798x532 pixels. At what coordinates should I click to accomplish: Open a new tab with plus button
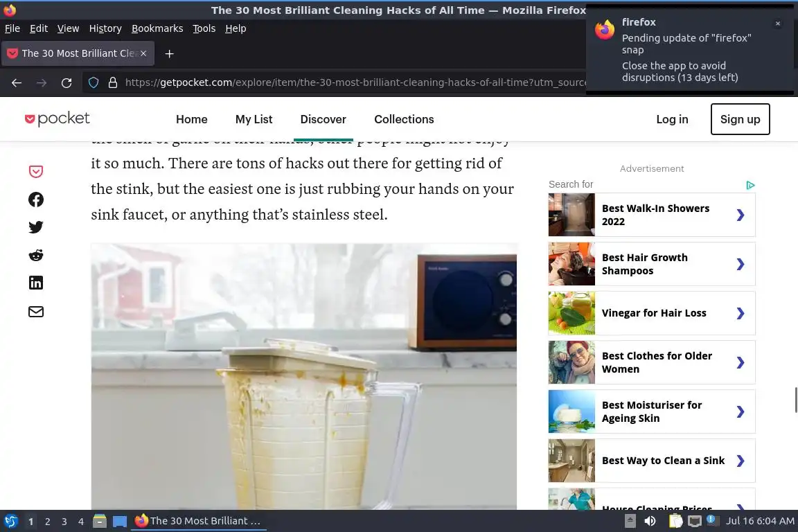(x=170, y=53)
